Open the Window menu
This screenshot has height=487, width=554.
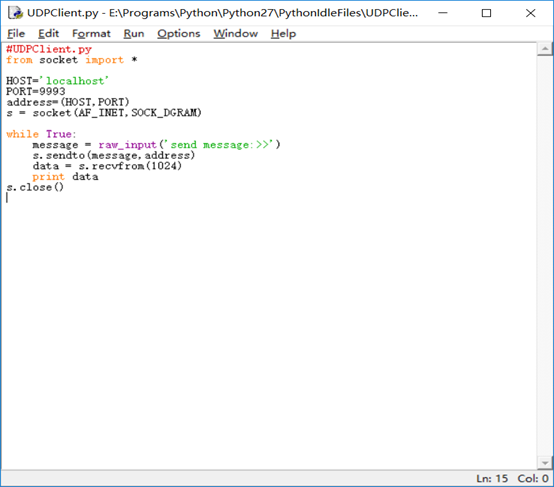click(x=235, y=34)
